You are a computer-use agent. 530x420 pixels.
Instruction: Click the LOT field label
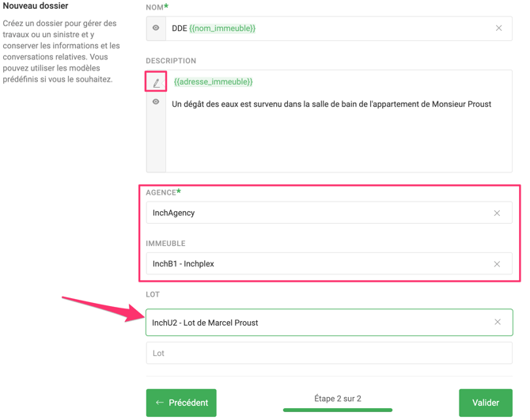[153, 294]
